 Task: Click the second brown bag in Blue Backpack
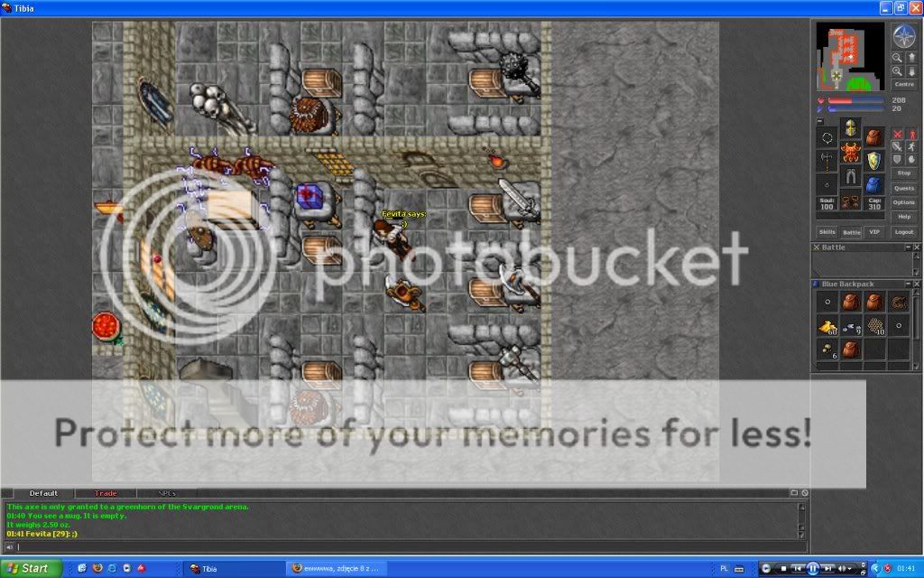pos(874,302)
